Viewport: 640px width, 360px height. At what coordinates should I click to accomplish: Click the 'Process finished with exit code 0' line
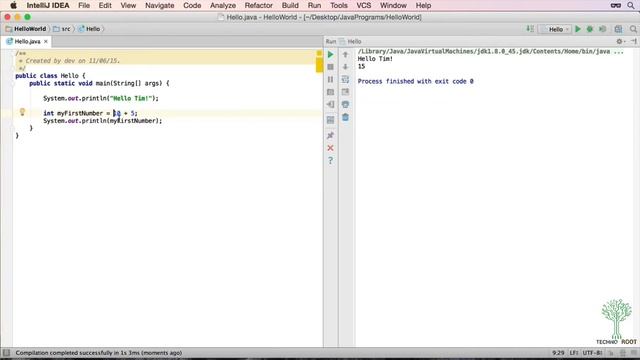tap(416, 81)
